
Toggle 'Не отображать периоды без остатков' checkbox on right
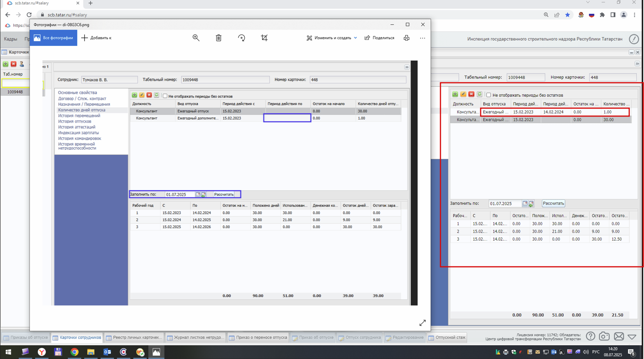[x=489, y=95]
